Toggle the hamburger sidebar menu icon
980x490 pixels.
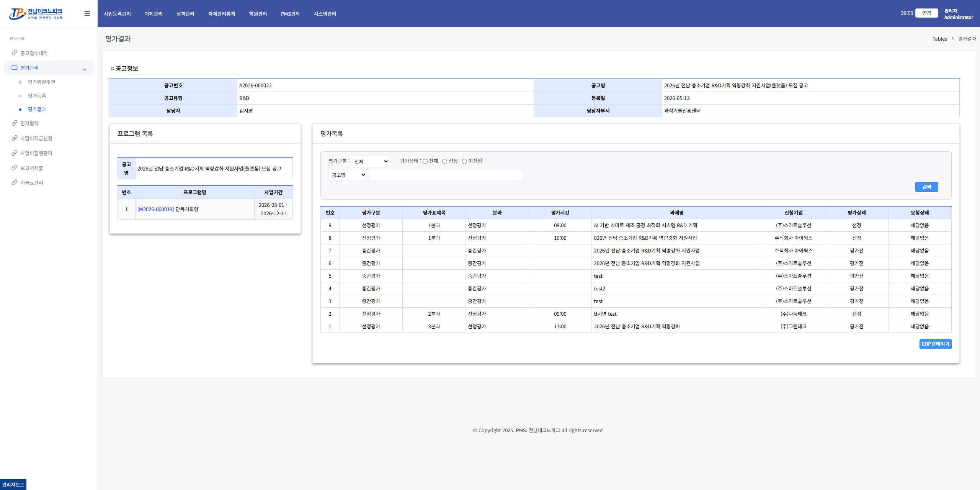pos(87,13)
